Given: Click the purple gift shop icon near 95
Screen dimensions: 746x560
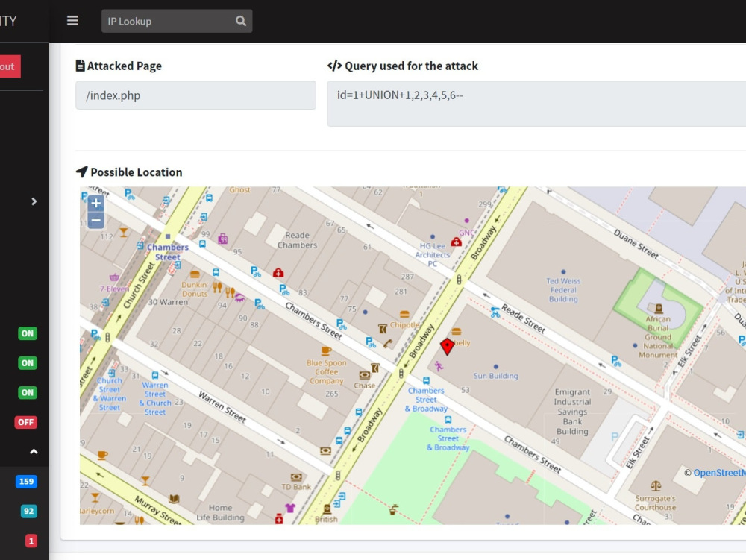Looking at the screenshot, I should pyautogui.click(x=222, y=239).
